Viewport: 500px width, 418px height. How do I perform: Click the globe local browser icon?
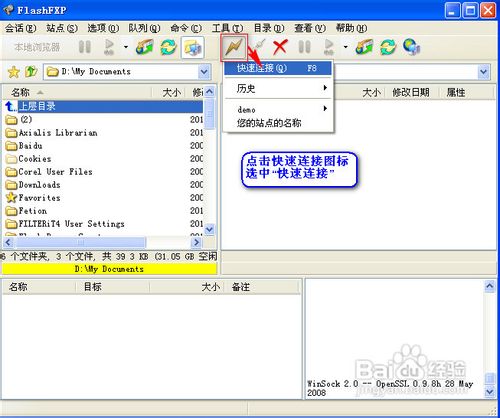click(x=412, y=47)
